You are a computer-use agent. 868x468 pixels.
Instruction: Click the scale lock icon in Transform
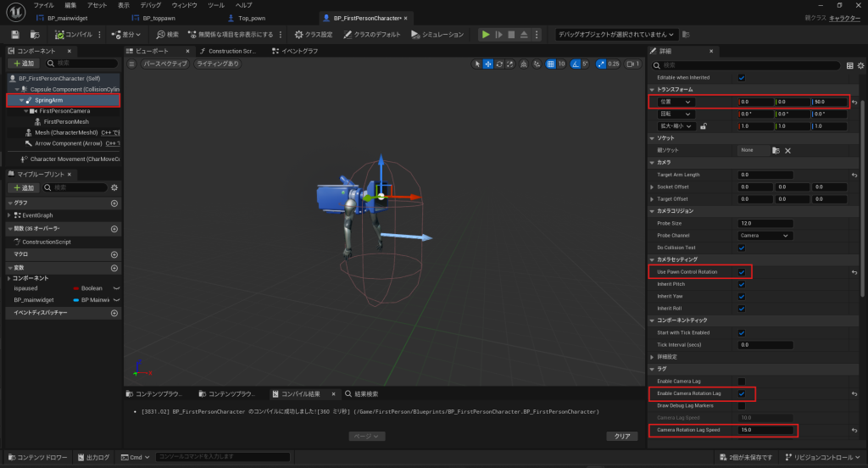[704, 126]
